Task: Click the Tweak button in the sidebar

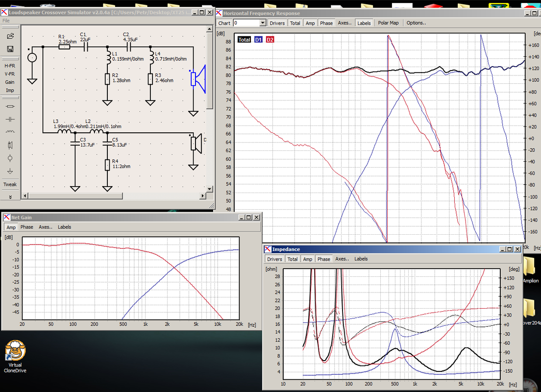Action: [10, 184]
